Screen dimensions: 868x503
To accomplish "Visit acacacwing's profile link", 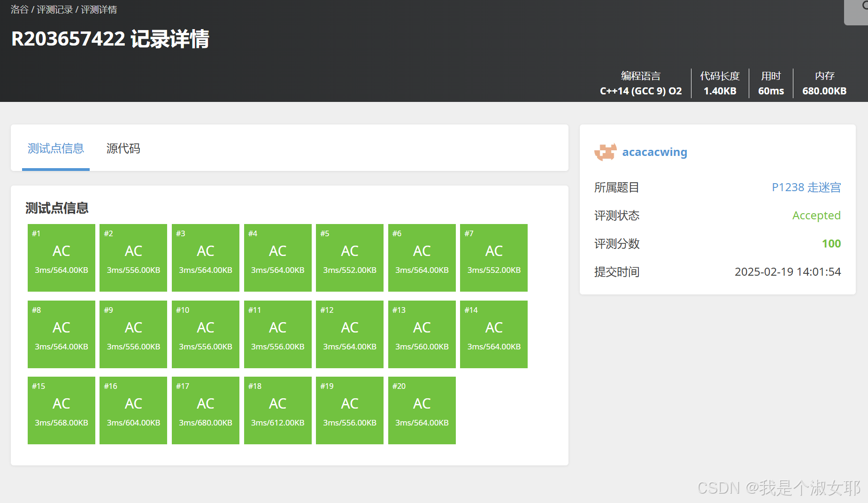I will click(654, 152).
